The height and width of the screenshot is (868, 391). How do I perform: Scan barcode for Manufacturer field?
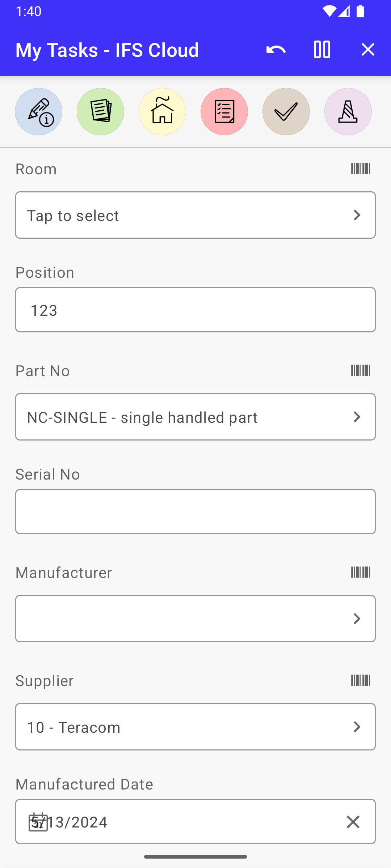[360, 573]
